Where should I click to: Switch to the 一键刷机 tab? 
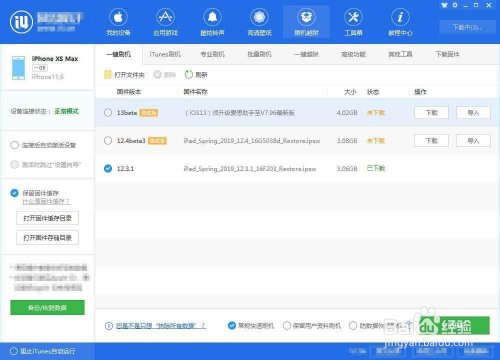click(x=119, y=54)
